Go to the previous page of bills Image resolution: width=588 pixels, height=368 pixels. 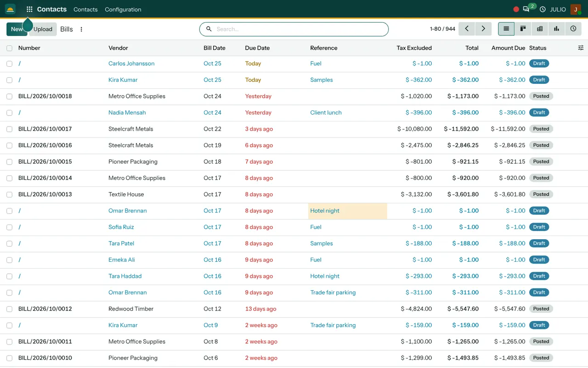tap(467, 29)
